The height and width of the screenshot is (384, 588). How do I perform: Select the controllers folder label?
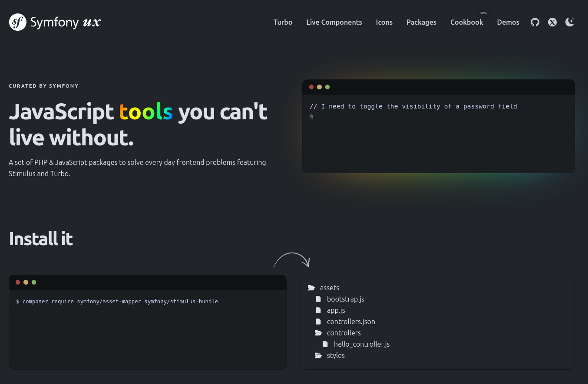point(344,333)
